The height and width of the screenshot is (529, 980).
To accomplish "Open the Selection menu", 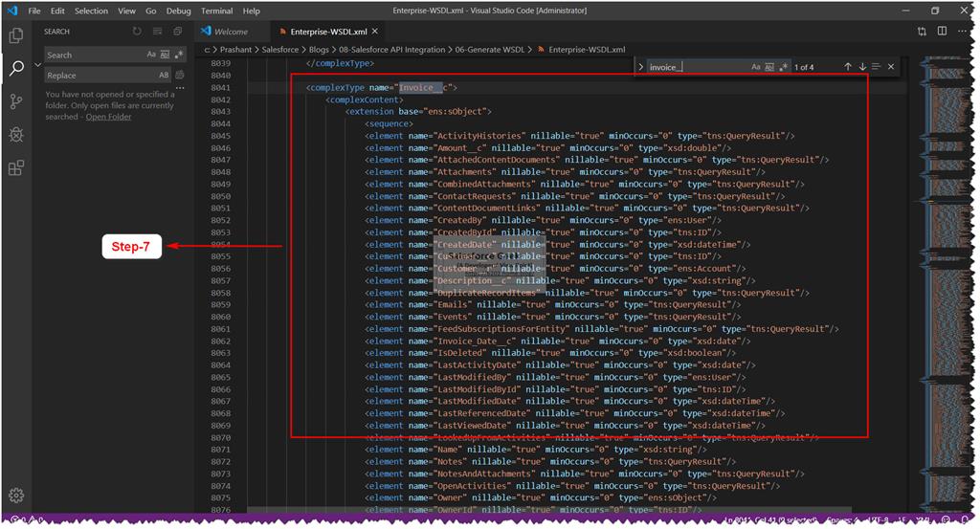I will [91, 11].
